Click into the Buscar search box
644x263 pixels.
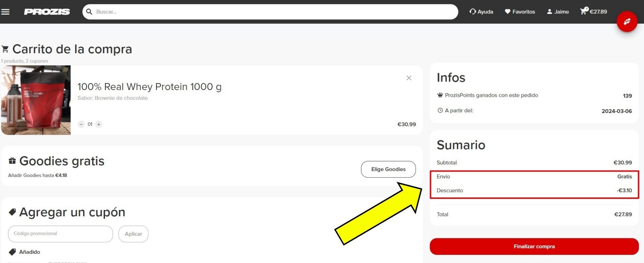pyautogui.click(x=273, y=12)
